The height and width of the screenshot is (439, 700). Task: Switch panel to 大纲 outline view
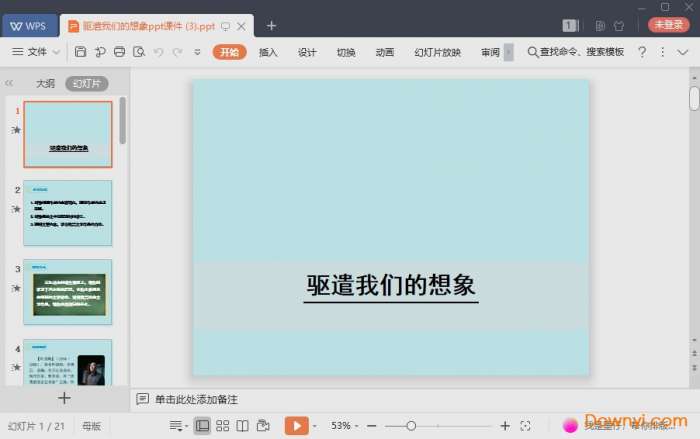45,84
